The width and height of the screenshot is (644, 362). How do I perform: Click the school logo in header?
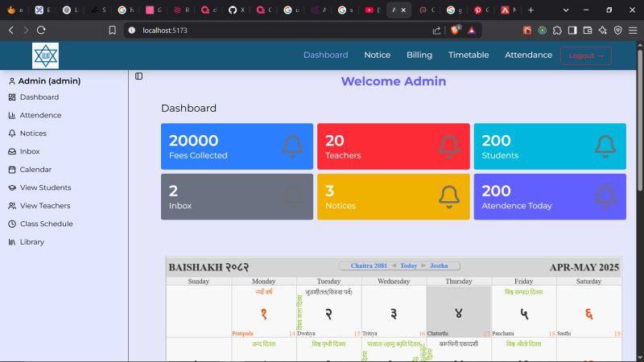pyautogui.click(x=46, y=56)
